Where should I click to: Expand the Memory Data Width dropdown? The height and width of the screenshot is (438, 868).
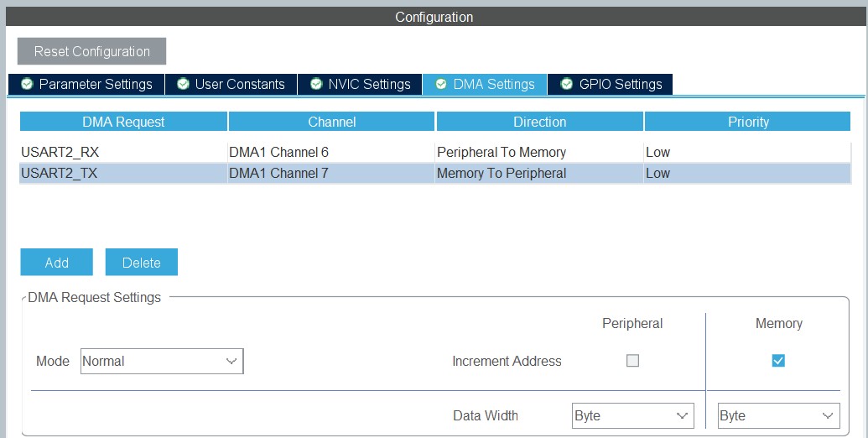pos(778,415)
